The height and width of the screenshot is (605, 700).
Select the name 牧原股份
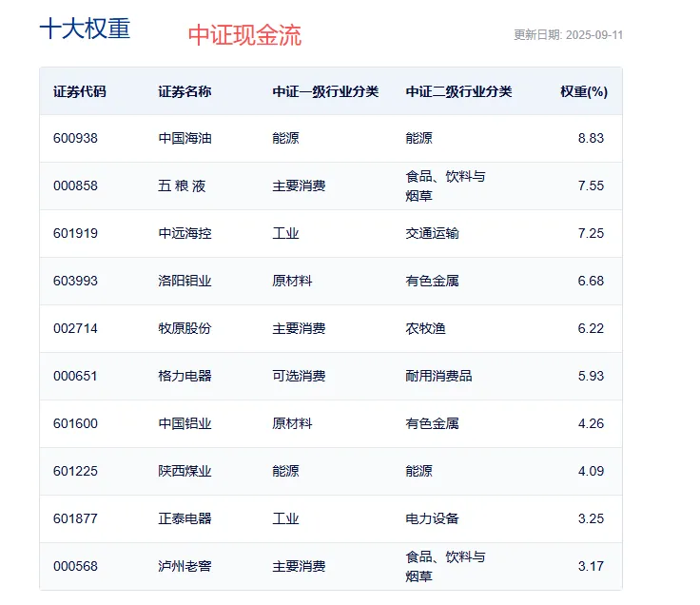click(x=185, y=328)
